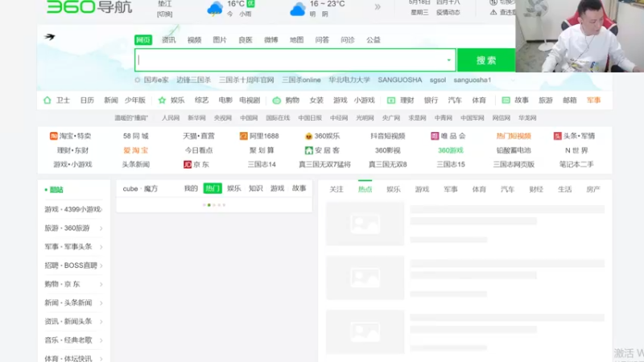The width and height of the screenshot is (644, 362).
Task: Click the hot-search refresh circle icon
Action: [138, 80]
